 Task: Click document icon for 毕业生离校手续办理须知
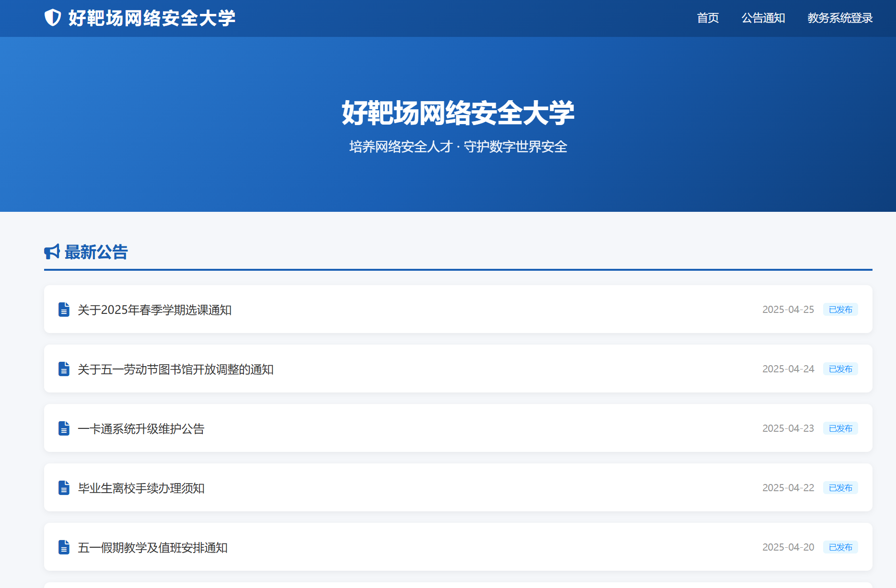(x=64, y=488)
